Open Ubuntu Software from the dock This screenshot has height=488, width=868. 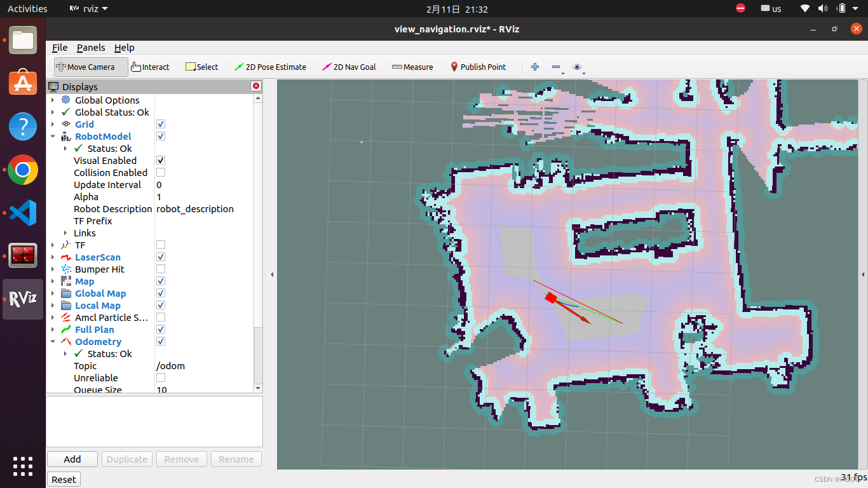point(23,83)
